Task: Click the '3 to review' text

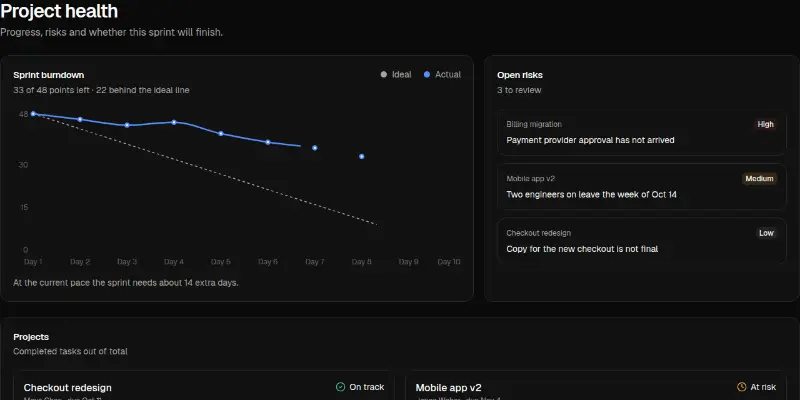Action: click(519, 90)
